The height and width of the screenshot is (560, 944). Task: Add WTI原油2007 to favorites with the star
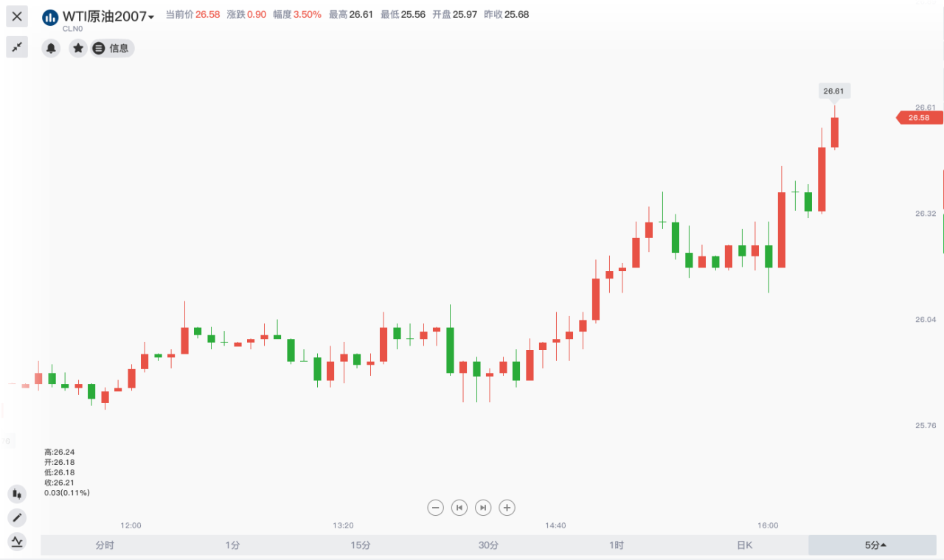(78, 48)
